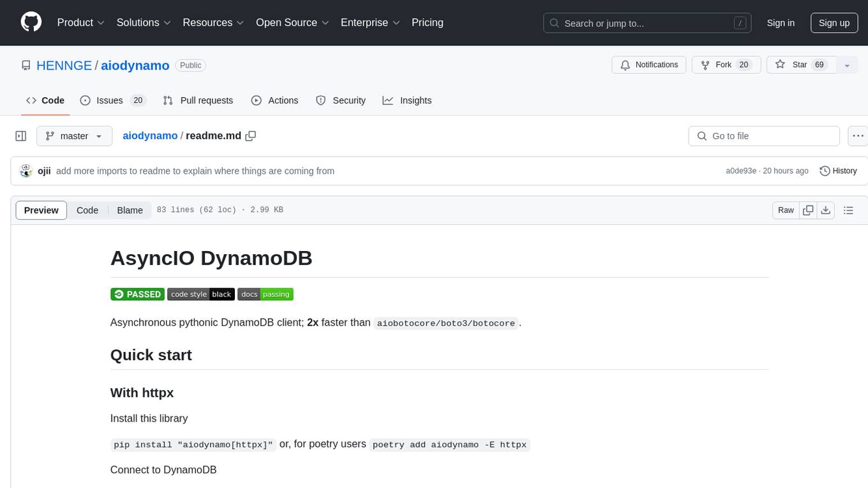The width and height of the screenshot is (868, 488).
Task: Open the Raw file view
Action: tap(786, 210)
